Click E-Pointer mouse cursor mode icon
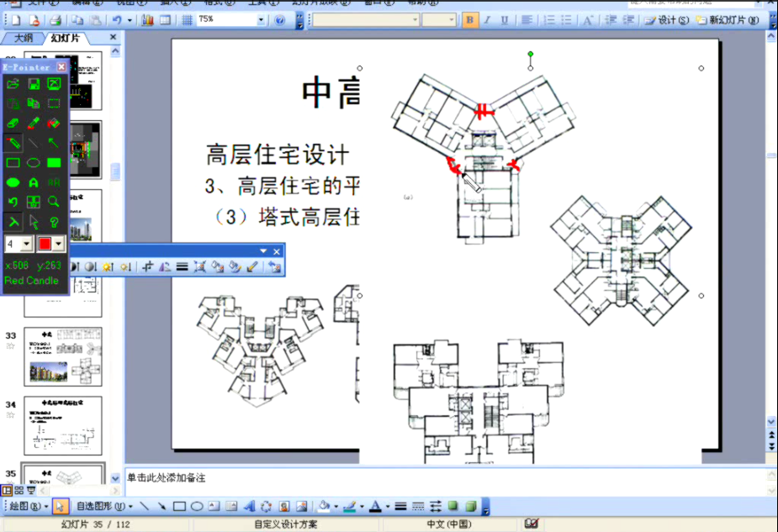Screen dimensions: 778x532 [34, 222]
